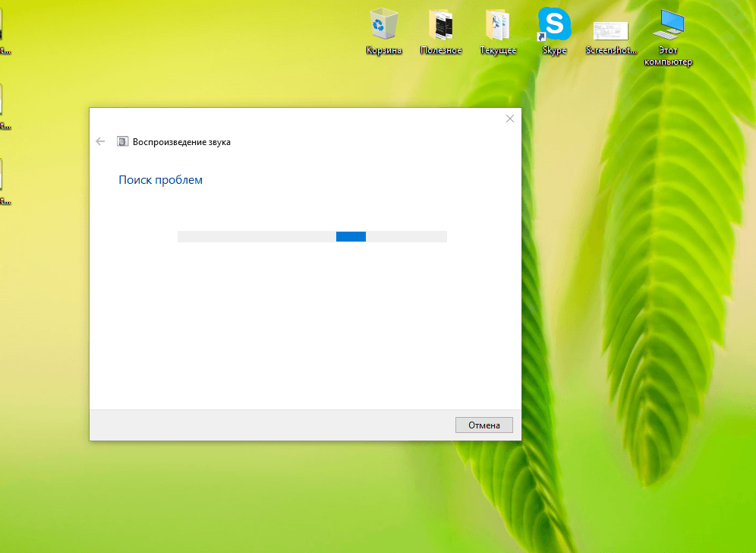Go back using the dialog's arrow
756x553 pixels.
(x=100, y=141)
